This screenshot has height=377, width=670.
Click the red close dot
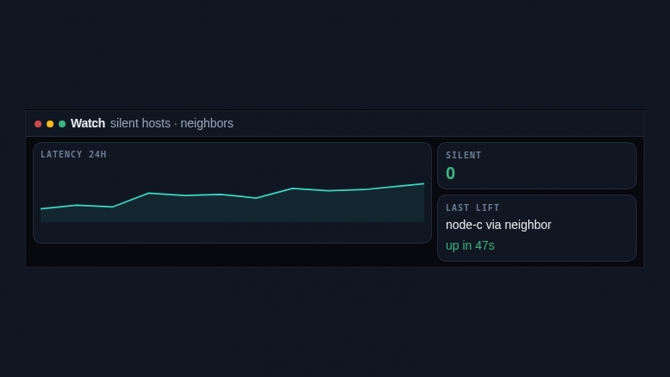38,124
